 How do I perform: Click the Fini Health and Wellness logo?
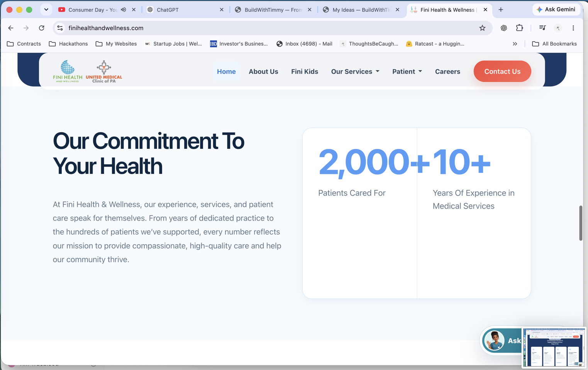pos(68,71)
